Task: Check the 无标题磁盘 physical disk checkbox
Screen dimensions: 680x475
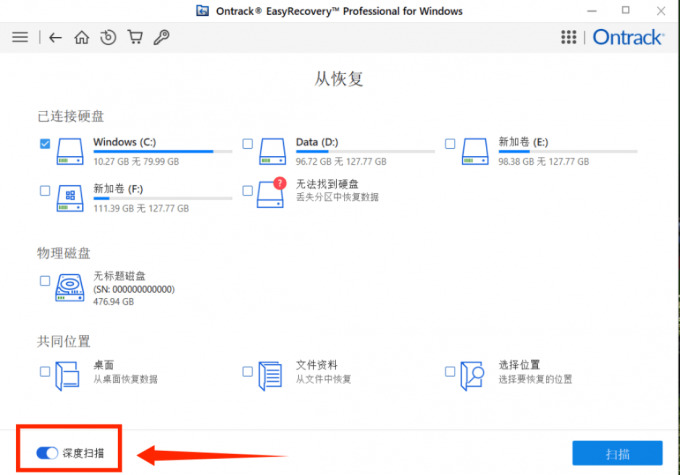Action: tap(45, 281)
